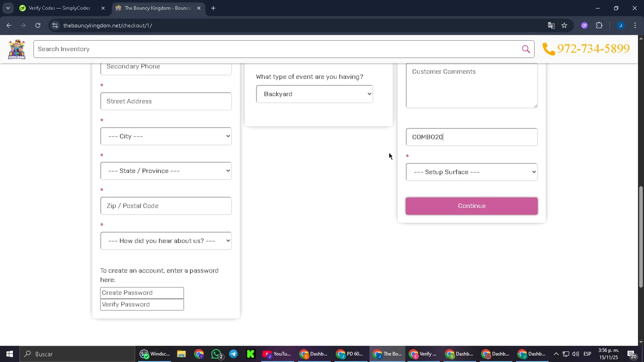Click the Bouncy Kingdom logo

pos(17,49)
